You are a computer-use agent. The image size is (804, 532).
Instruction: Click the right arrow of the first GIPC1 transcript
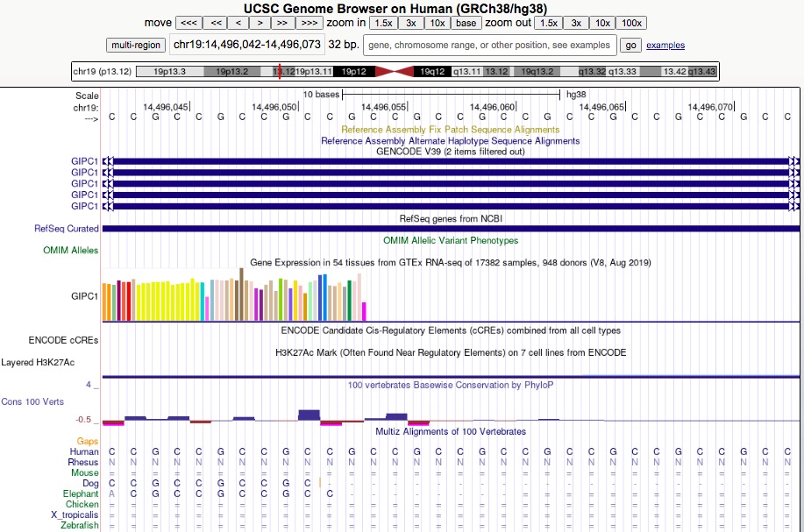pos(794,161)
